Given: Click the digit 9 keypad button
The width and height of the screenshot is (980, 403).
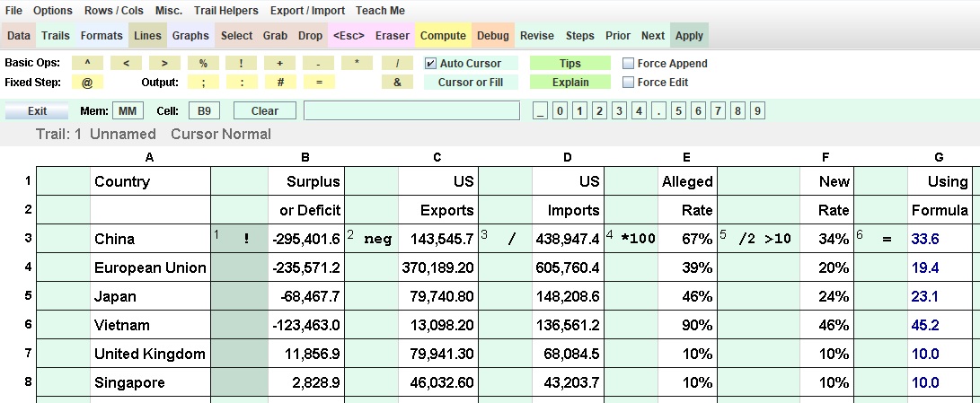Looking at the screenshot, I should [x=757, y=111].
